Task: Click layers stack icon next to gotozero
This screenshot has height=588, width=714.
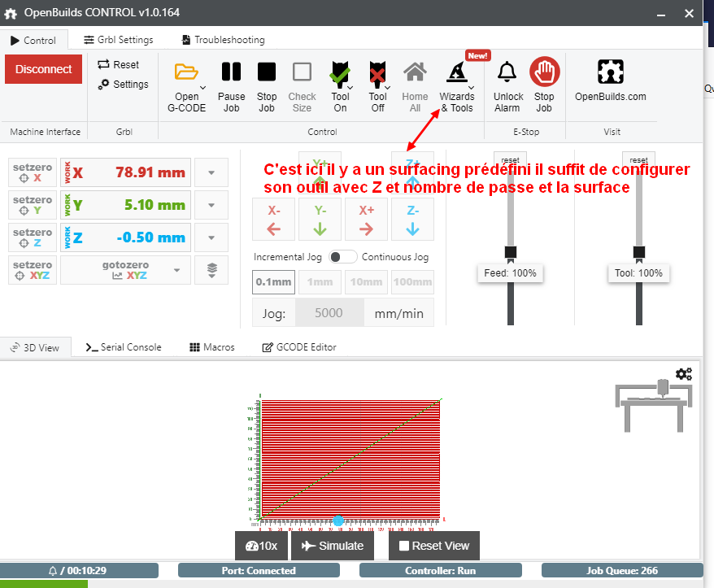Action: coord(211,270)
